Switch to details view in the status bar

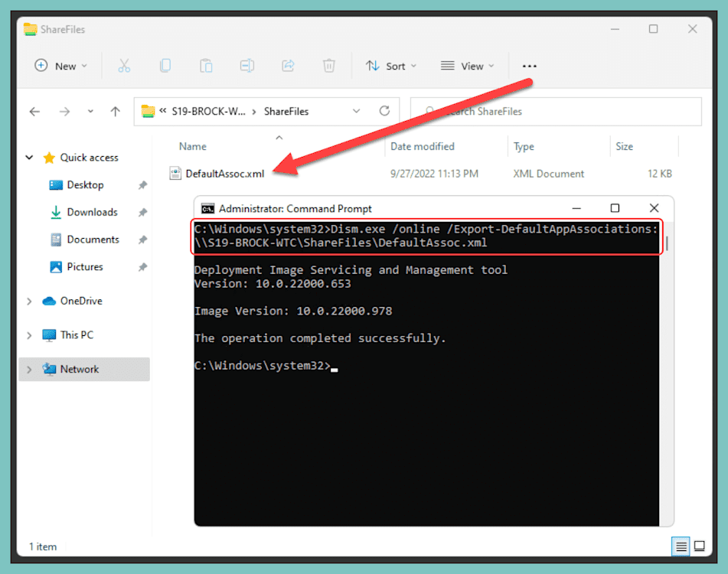(x=681, y=546)
